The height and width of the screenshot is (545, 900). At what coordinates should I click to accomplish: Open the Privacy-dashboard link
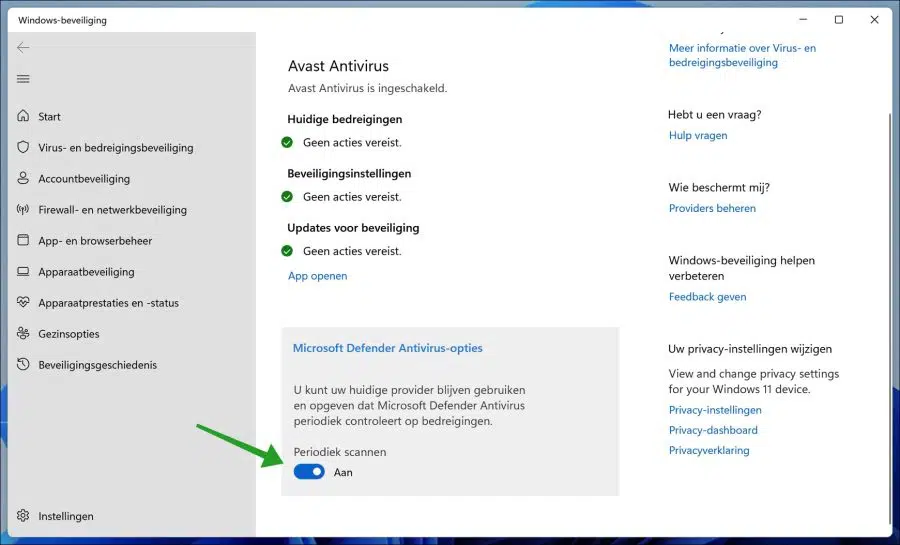coord(713,430)
